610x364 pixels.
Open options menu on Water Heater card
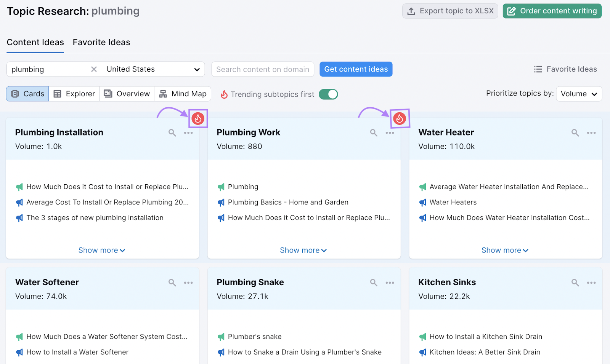point(591,133)
